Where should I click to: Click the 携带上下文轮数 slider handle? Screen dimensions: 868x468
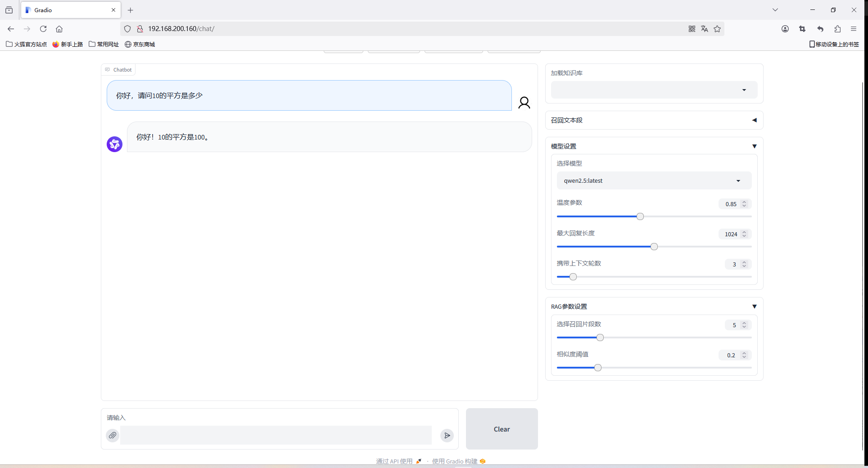coord(573,277)
